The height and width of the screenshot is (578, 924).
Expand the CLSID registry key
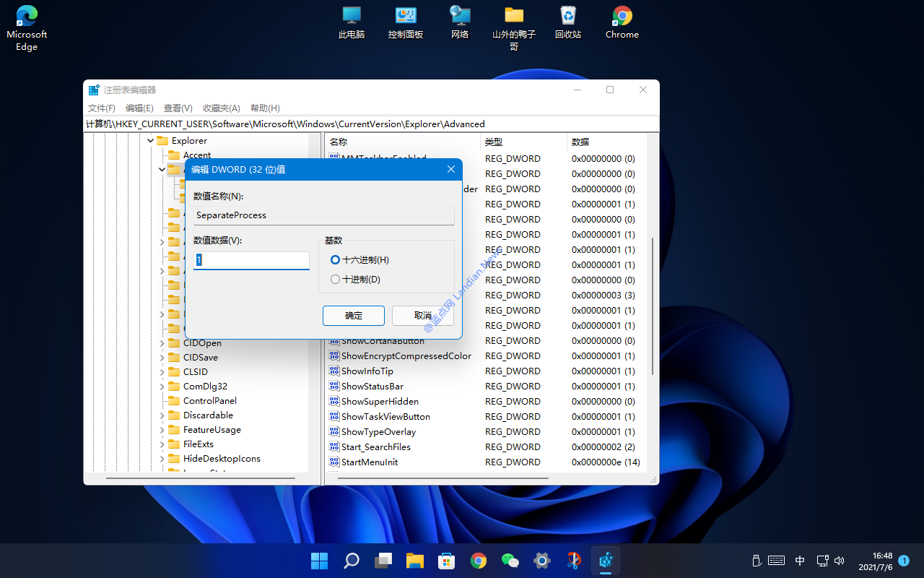pyautogui.click(x=162, y=371)
